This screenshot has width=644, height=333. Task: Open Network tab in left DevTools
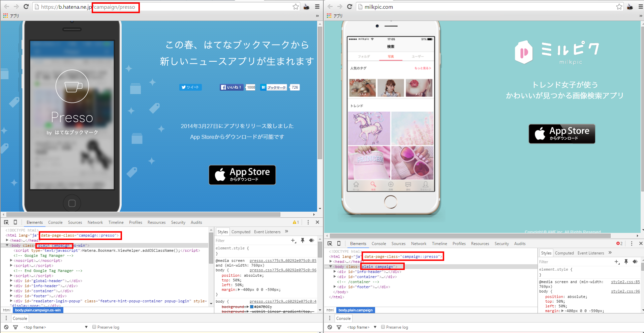pyautogui.click(x=95, y=222)
